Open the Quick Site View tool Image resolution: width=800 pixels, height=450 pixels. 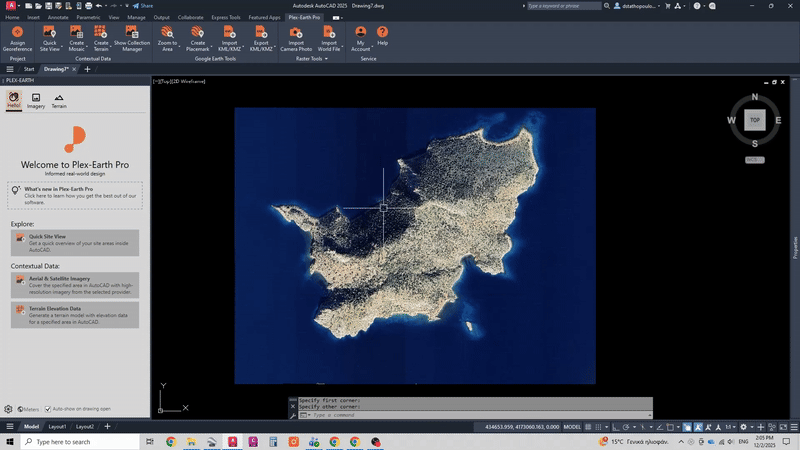coord(49,38)
